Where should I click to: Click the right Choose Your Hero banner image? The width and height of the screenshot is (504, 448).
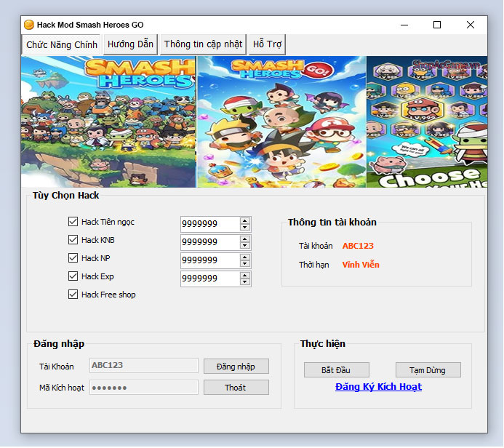click(427, 121)
